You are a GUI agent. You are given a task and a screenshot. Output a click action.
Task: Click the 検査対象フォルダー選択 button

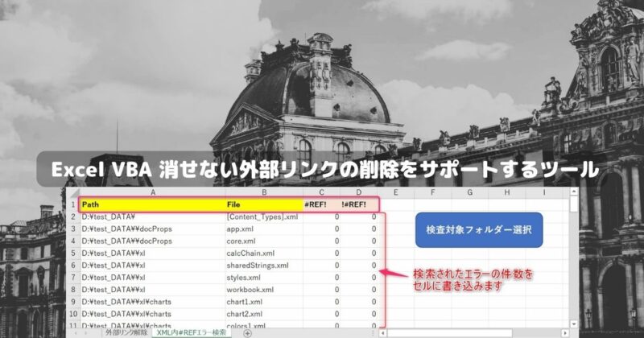tap(479, 231)
